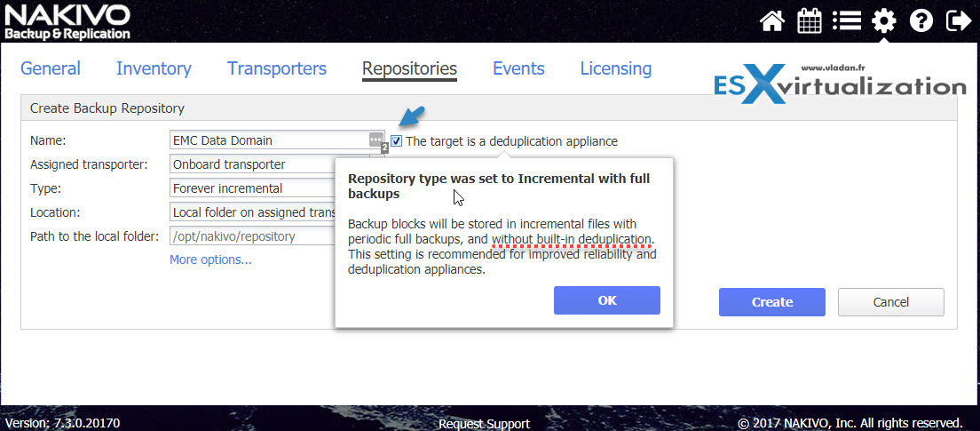Click OK in the repository type popup
The image size is (980, 431).
tap(607, 300)
